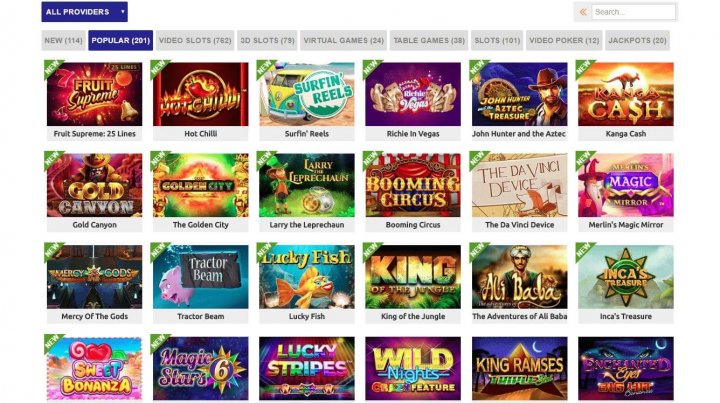Open the Gold Canyon game thumbnail

pos(95,185)
